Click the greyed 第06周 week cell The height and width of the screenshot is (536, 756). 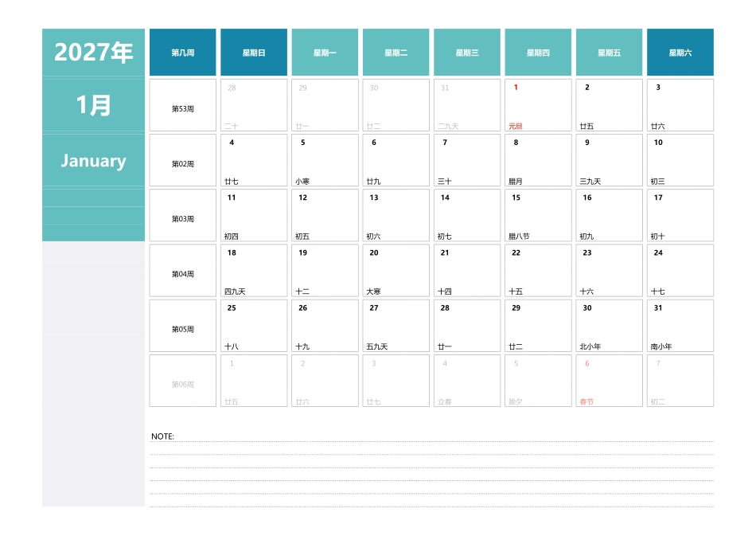pyautogui.click(x=183, y=381)
